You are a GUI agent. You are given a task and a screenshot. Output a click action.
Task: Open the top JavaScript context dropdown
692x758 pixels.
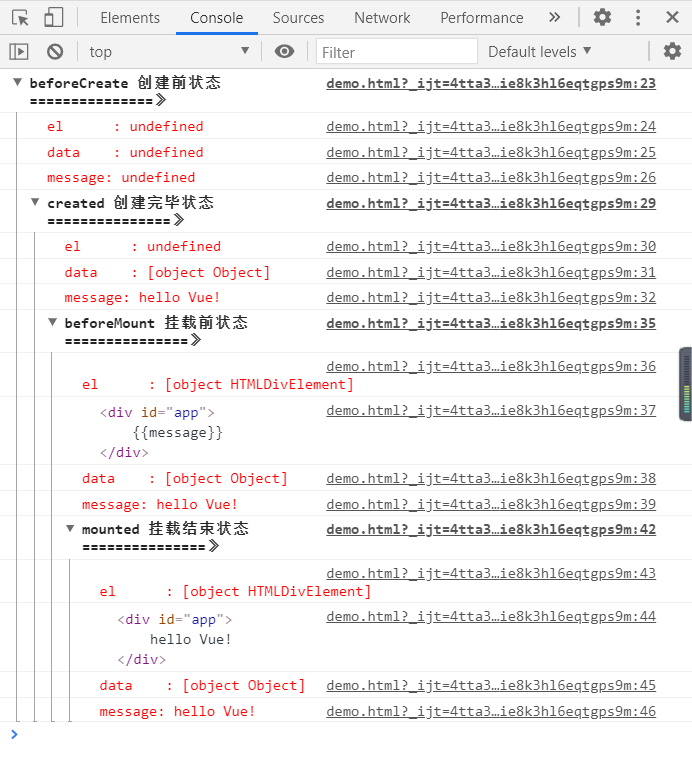pos(168,51)
